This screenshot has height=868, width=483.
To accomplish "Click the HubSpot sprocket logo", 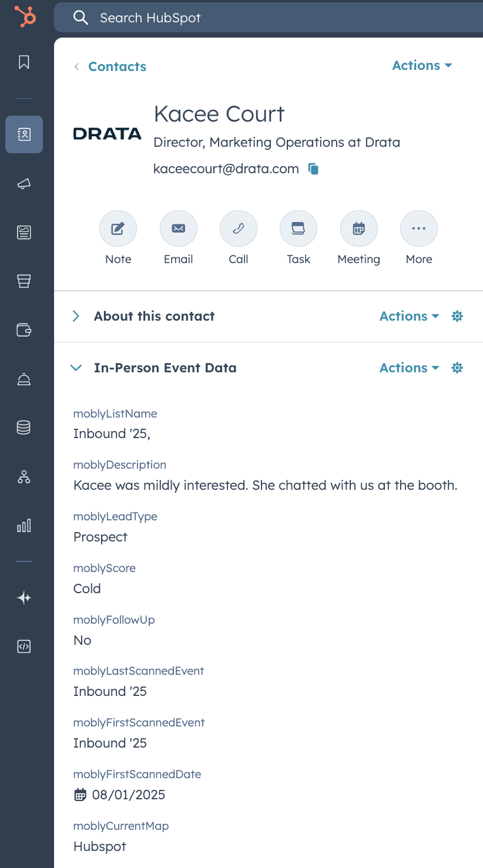I will tap(25, 16).
